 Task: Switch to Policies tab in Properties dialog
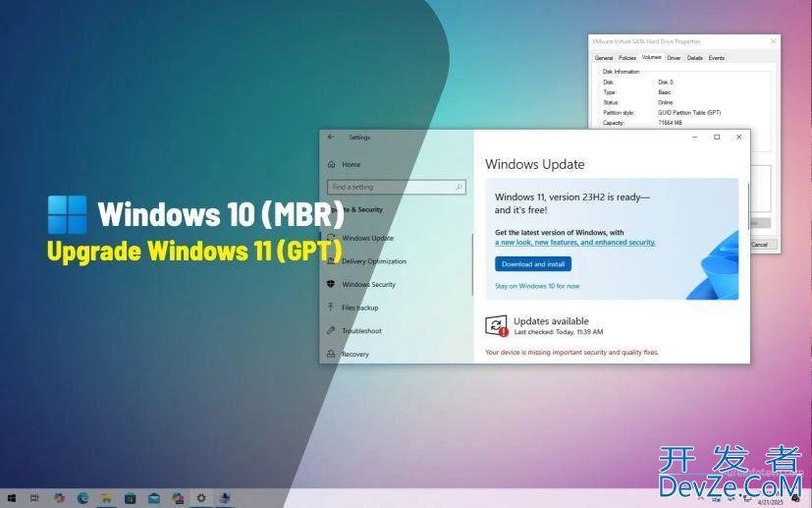pos(627,58)
